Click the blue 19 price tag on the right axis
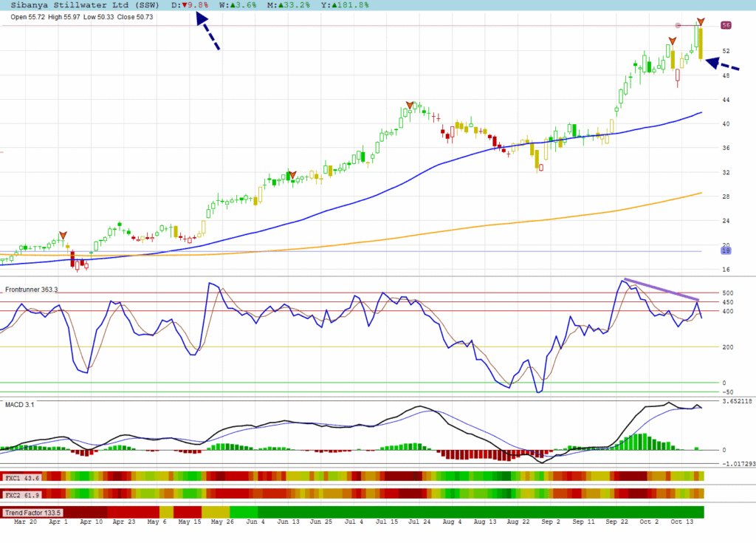The height and width of the screenshot is (543, 756). [x=726, y=250]
